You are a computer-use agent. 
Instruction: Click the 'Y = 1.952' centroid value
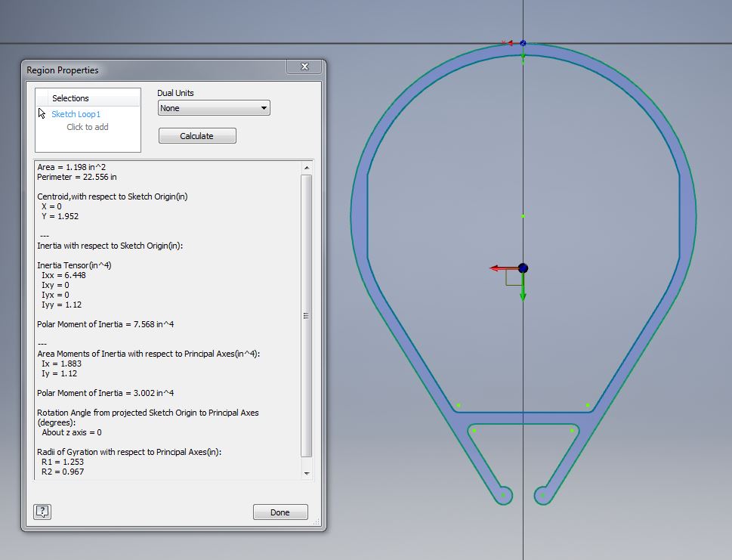click(x=60, y=216)
